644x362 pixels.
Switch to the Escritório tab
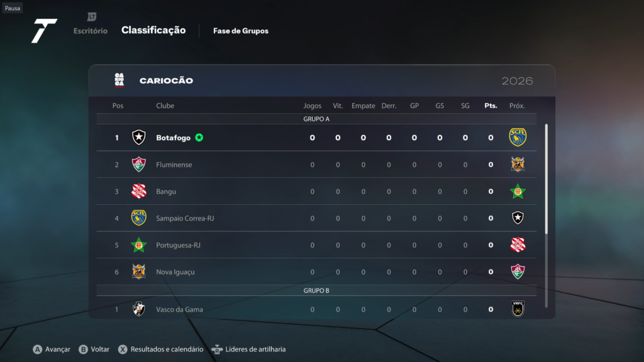tap(91, 31)
